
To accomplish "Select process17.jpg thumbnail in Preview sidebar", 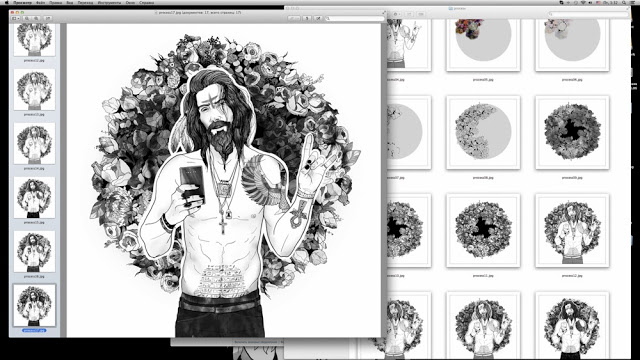I will 34,305.
